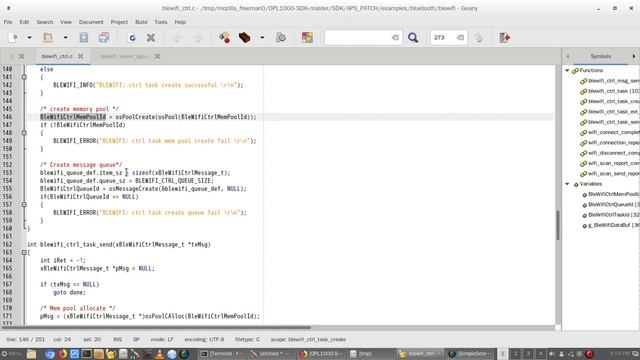Open VLC from taskbar launcher
This screenshot has width=640, height=360.
coord(160,354)
